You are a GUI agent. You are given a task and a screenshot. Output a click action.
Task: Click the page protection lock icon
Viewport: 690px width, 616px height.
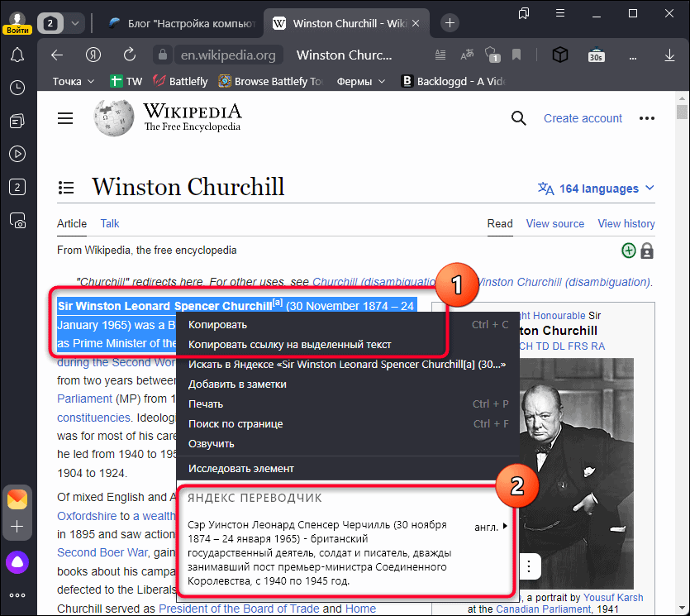(647, 251)
